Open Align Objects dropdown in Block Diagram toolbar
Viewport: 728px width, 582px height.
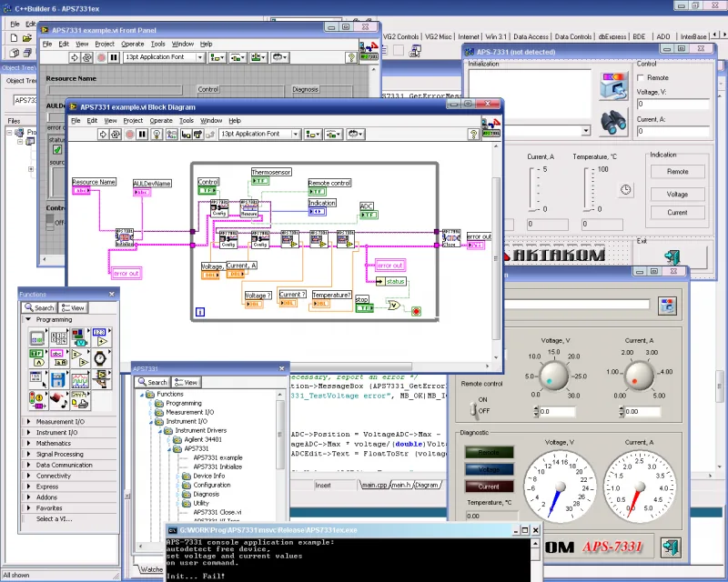point(312,134)
